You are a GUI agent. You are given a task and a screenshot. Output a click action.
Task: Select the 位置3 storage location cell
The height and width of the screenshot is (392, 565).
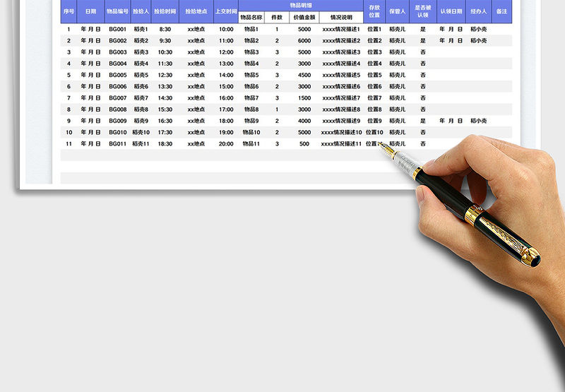(x=374, y=52)
